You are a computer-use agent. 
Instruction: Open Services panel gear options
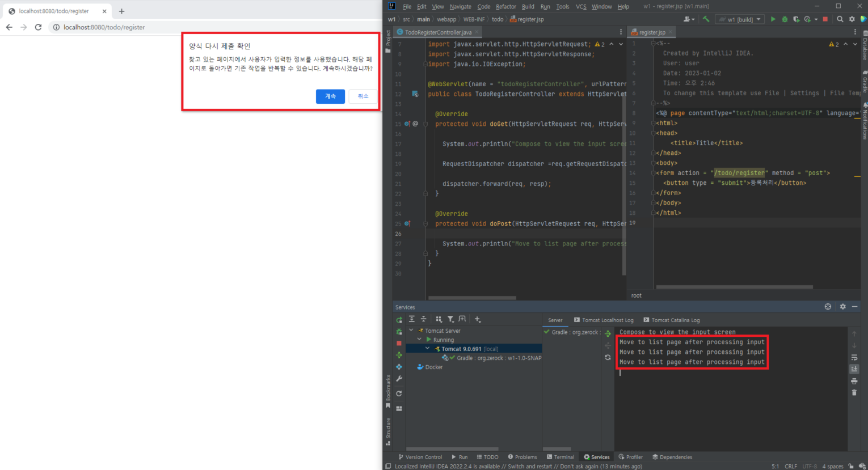842,307
